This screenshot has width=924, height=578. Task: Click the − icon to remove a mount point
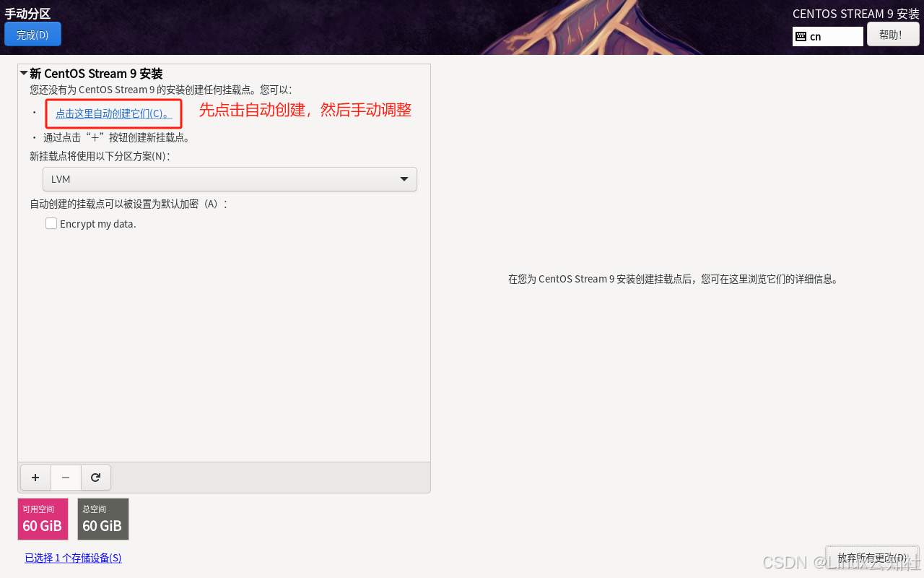coord(65,478)
